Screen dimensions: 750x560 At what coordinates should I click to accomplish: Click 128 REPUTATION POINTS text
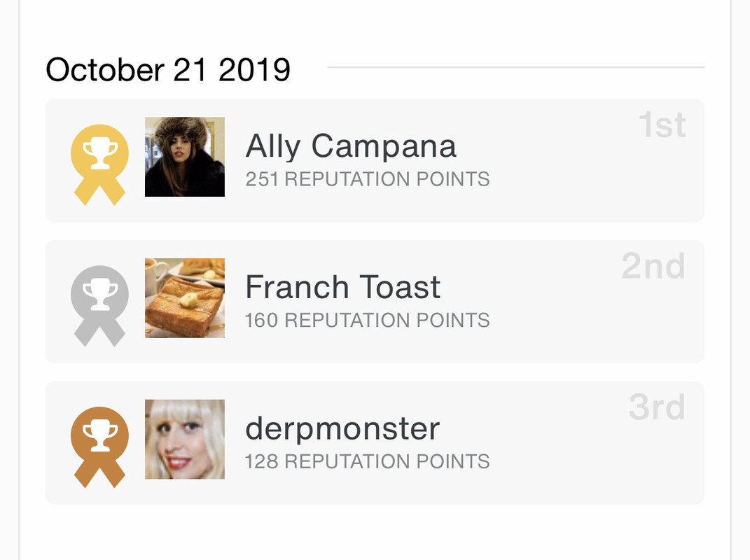[368, 461]
